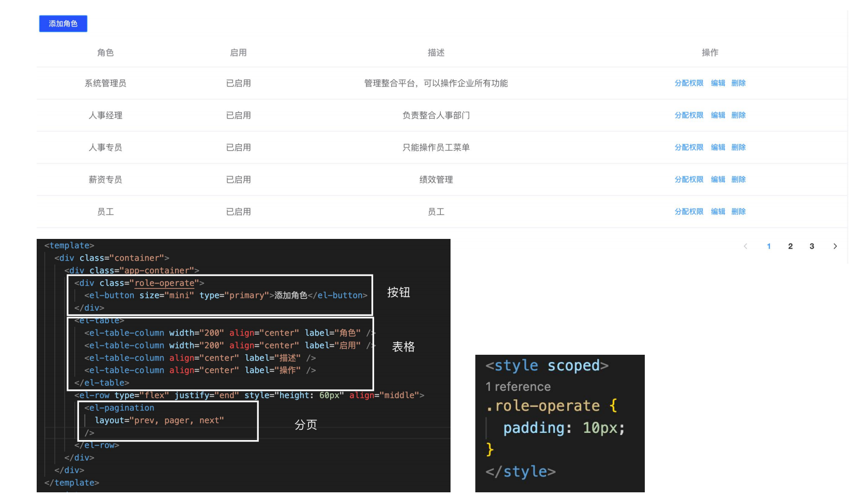Image resolution: width=868 pixels, height=498 pixels.
Task: Click 删除 for the 薪资专员 role
Action: click(x=738, y=179)
